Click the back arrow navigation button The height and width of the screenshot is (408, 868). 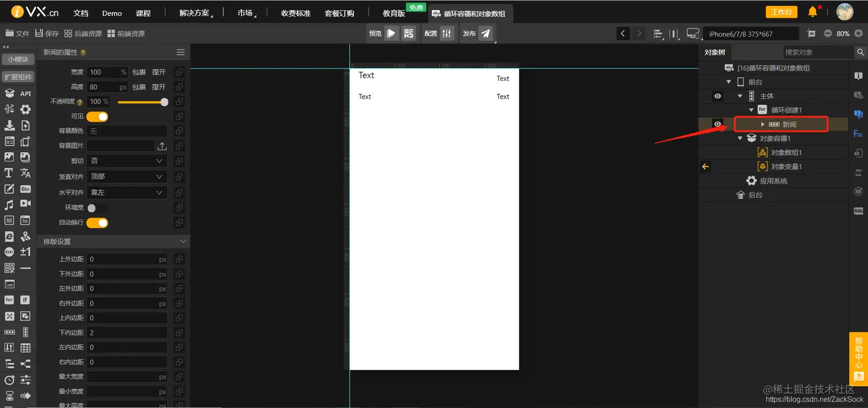[x=623, y=34]
